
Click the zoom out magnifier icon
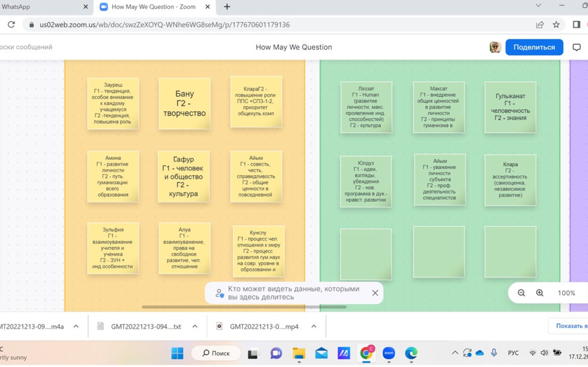pyautogui.click(x=521, y=293)
